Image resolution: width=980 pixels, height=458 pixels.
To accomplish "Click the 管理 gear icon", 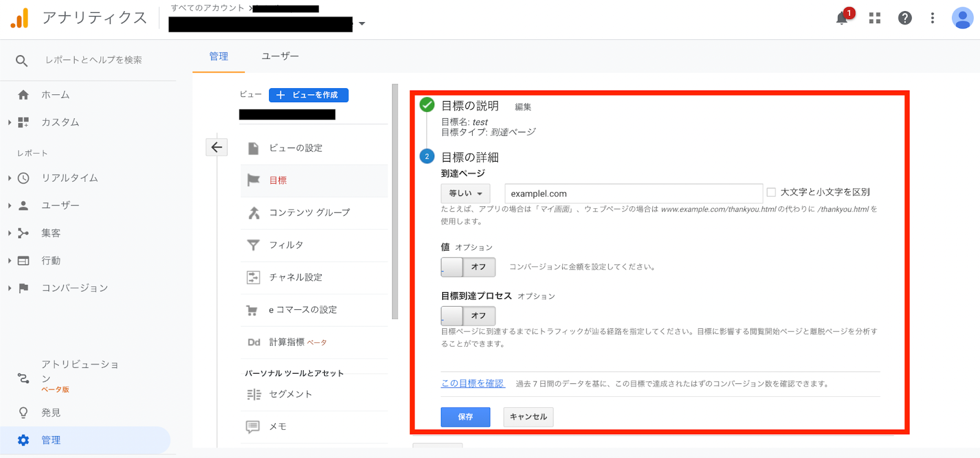I will pyautogui.click(x=23, y=440).
